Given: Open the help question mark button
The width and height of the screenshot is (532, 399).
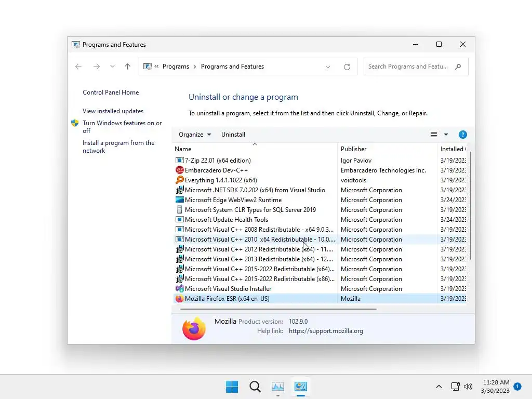Looking at the screenshot, I should click(462, 135).
